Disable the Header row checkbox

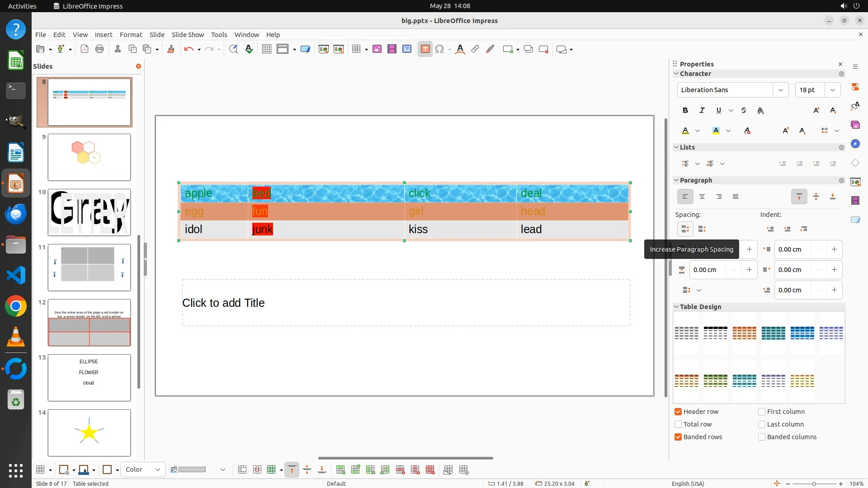678,412
